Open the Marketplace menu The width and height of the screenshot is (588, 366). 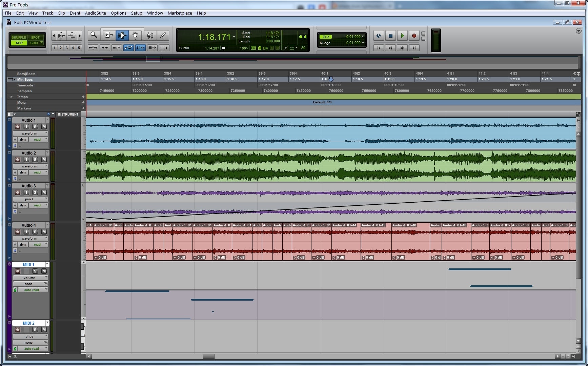(180, 13)
